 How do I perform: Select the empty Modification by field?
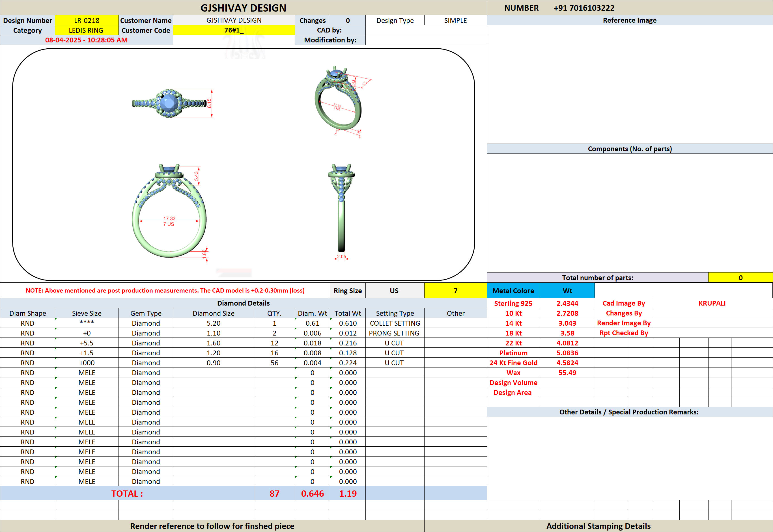click(426, 40)
